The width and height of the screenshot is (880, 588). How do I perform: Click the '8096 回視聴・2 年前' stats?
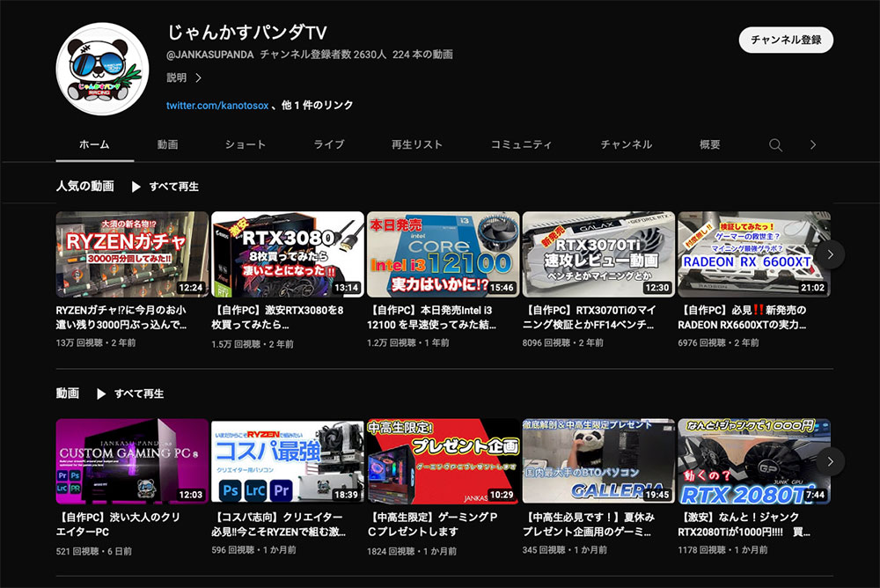[x=563, y=342]
